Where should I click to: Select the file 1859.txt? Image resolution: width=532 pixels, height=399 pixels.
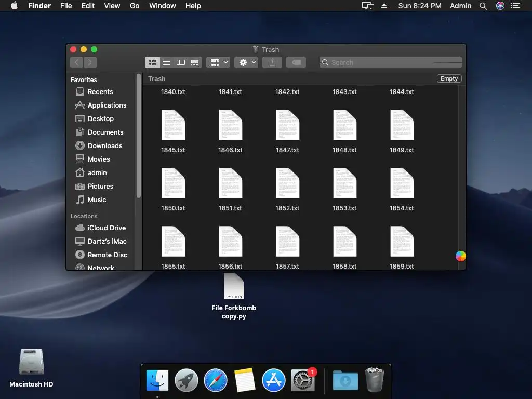coord(402,241)
